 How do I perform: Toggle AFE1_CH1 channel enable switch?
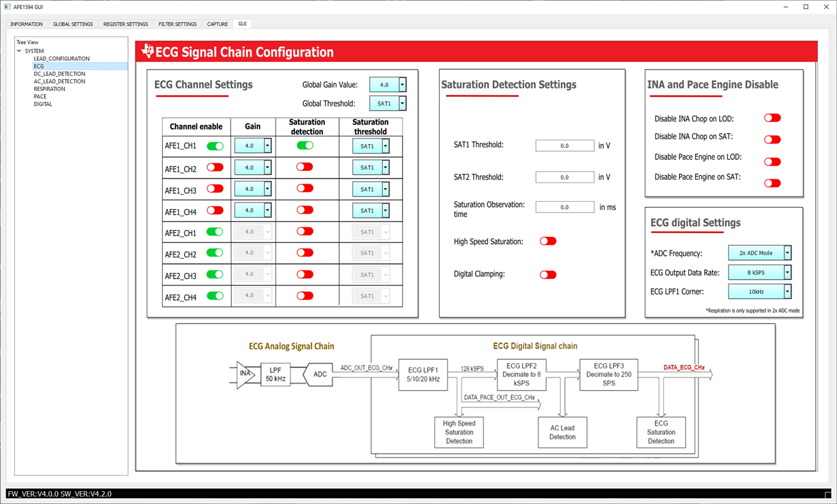pyautogui.click(x=215, y=146)
